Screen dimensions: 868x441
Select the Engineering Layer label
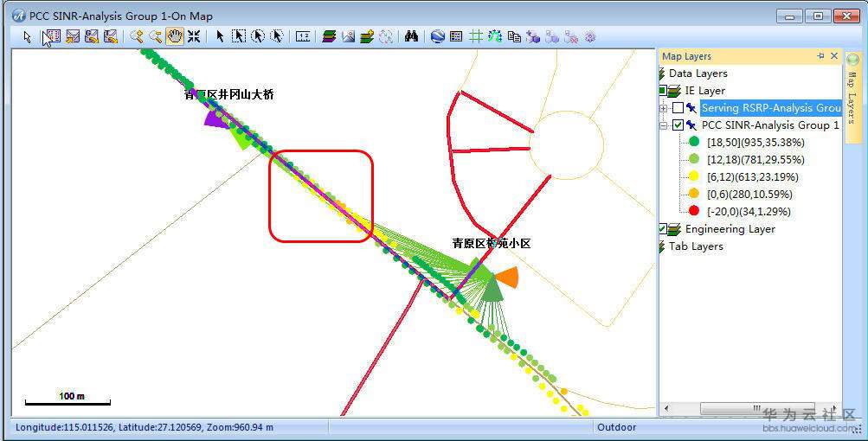[730, 228]
